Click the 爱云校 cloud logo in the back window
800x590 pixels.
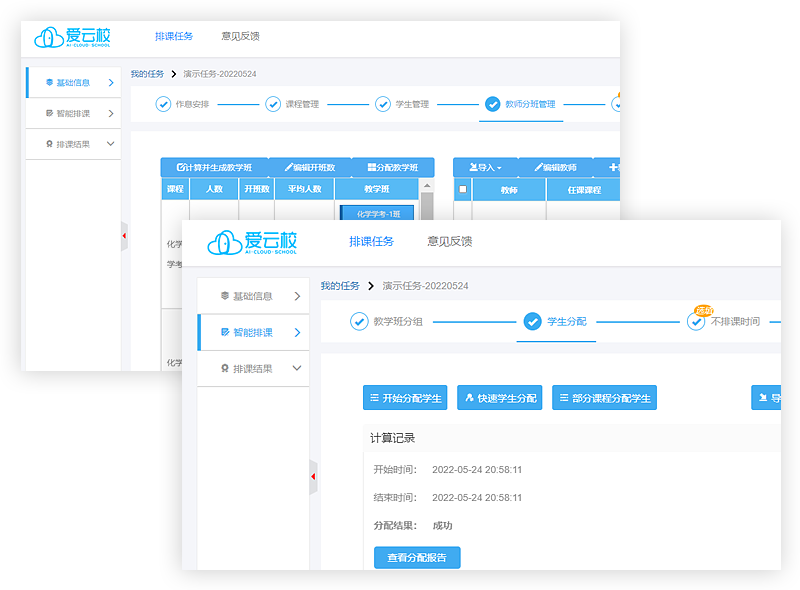coord(72,38)
